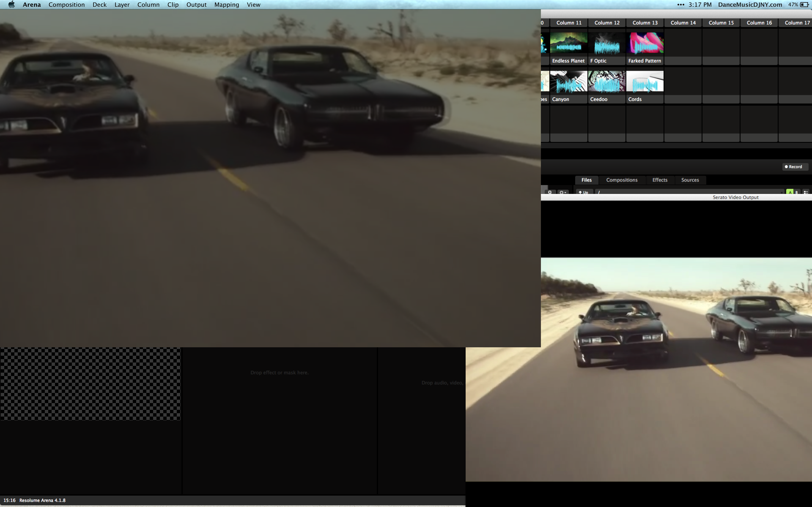This screenshot has width=812, height=507.
Task: Open the file browser gear settings menu
Action: pos(562,192)
